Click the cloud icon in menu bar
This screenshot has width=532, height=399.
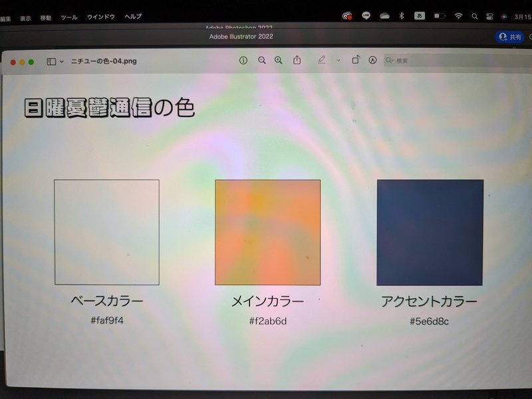[x=384, y=15]
